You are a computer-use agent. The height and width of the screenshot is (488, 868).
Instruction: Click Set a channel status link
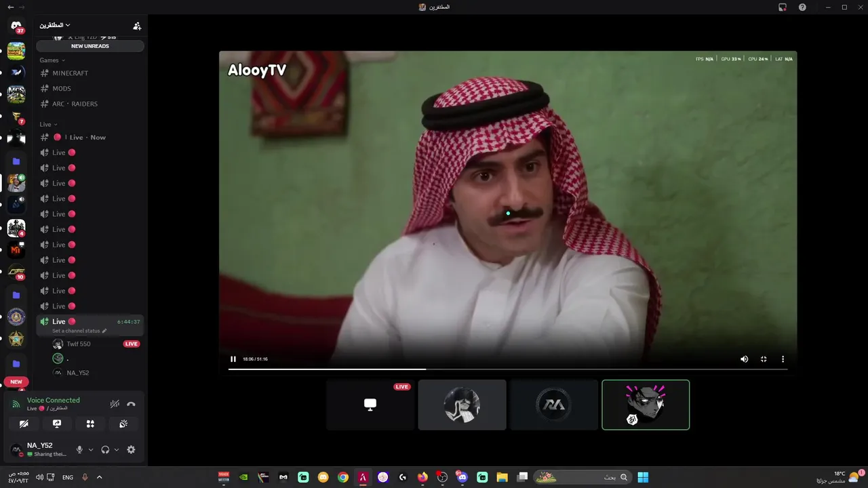point(79,331)
